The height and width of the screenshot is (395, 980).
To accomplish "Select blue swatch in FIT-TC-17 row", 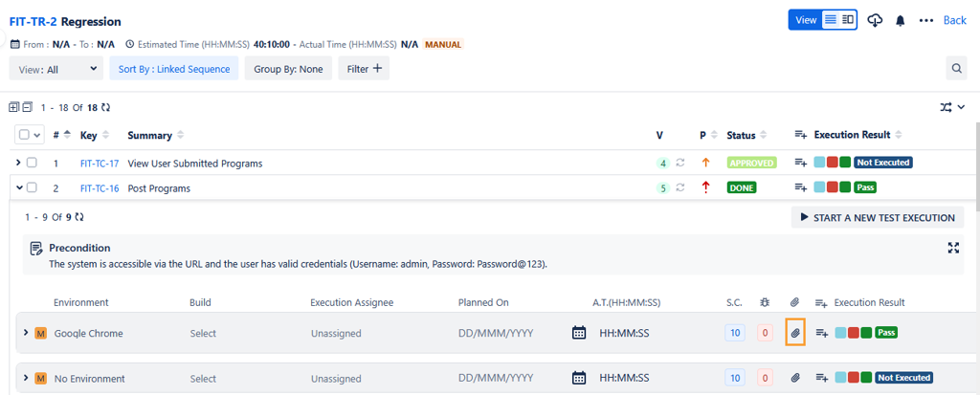I will click(x=820, y=164).
